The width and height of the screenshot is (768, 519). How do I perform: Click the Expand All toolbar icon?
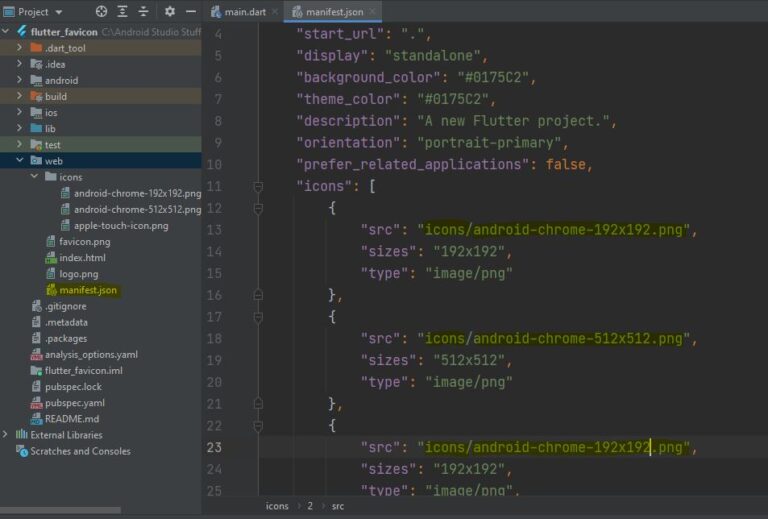pyautogui.click(x=122, y=11)
